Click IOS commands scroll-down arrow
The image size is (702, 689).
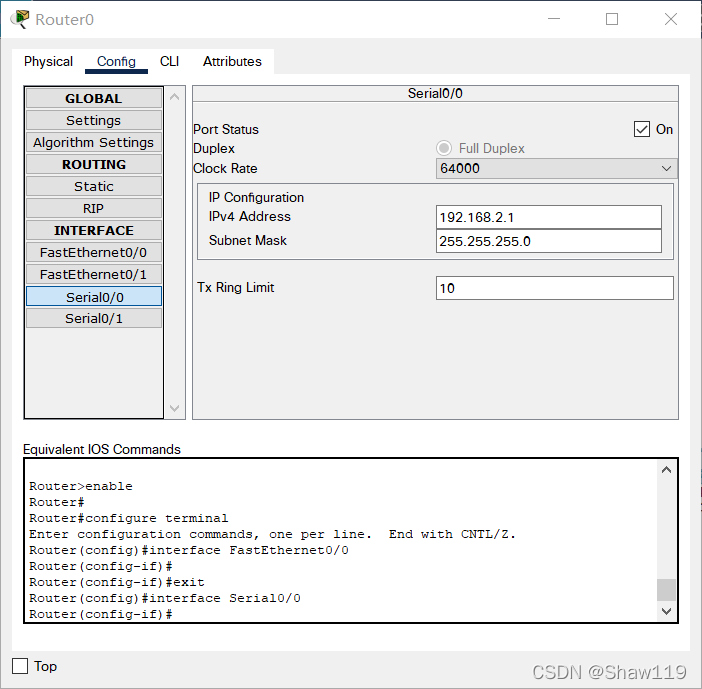tap(666, 611)
